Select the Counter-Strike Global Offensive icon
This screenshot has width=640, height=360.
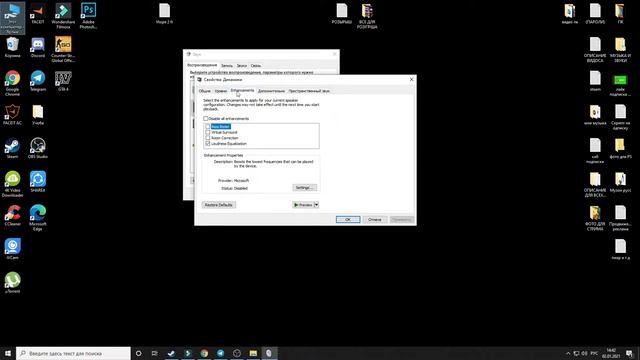coord(63,49)
